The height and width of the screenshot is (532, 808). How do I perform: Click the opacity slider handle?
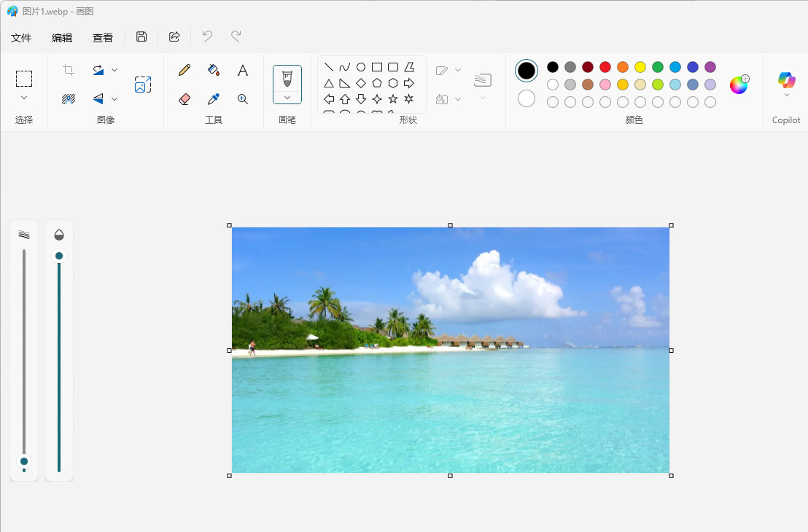[x=59, y=256]
